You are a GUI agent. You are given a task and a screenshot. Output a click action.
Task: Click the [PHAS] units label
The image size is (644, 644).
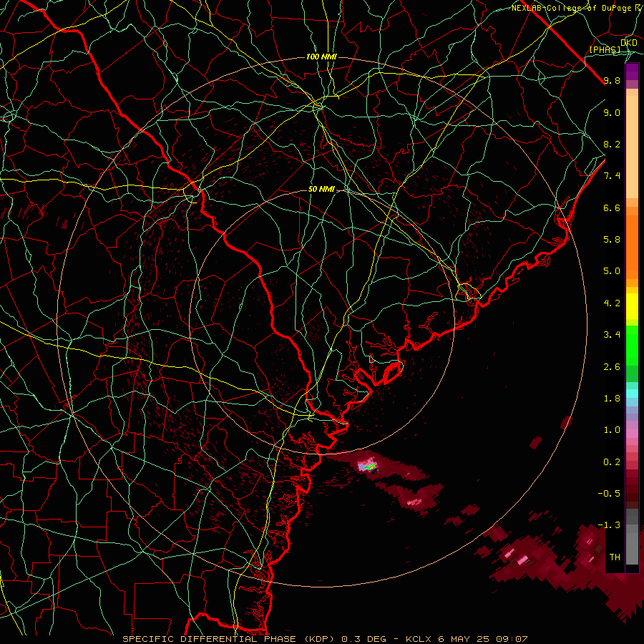(x=605, y=49)
